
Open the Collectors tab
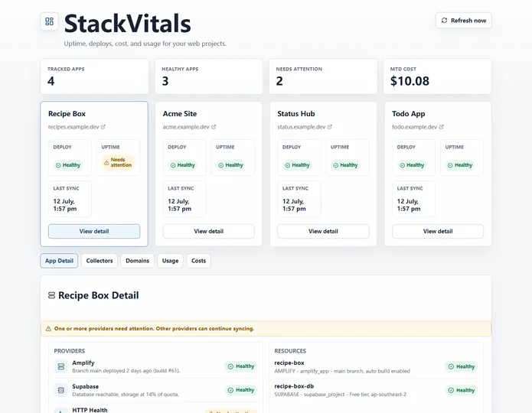coord(100,261)
